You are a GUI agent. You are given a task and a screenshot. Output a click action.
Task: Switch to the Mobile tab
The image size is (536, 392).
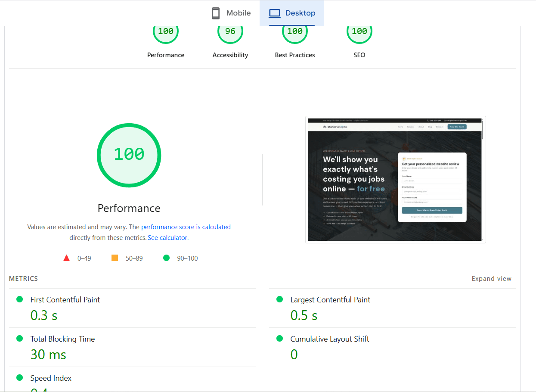point(231,13)
